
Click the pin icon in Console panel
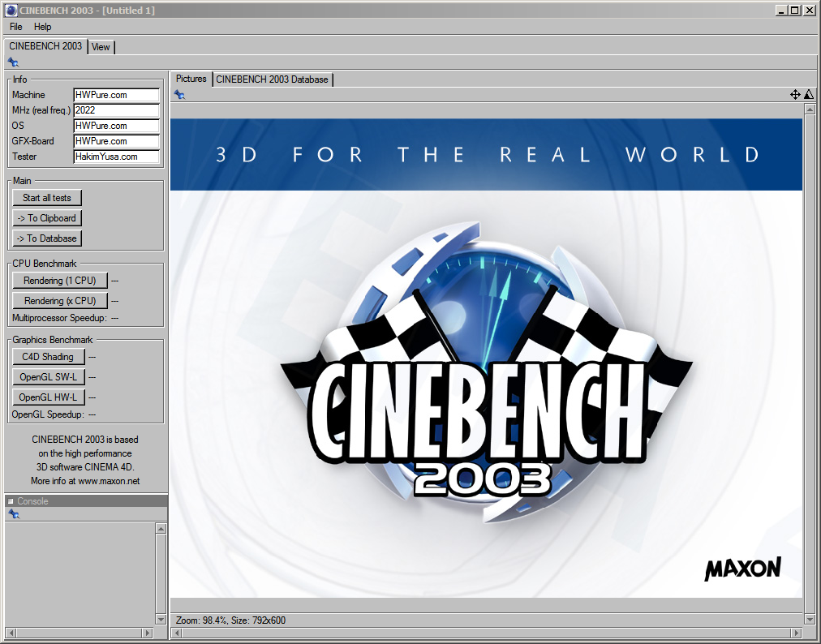click(14, 514)
